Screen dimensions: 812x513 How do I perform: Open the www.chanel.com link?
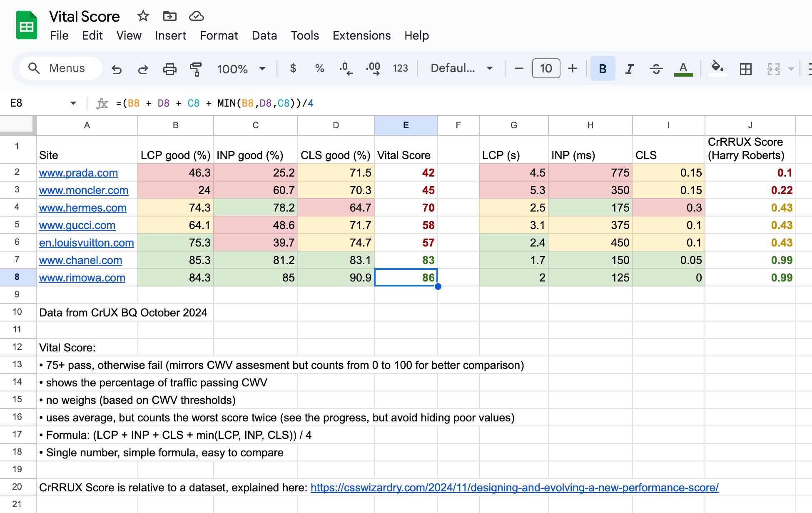click(x=81, y=260)
